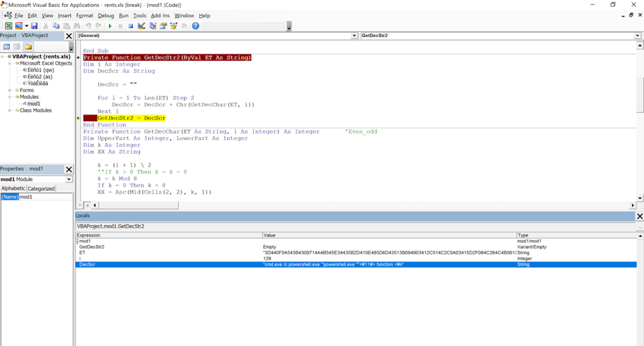Click View Code icon in Project pane
This screenshot has width=644, height=346.
click(x=7, y=47)
